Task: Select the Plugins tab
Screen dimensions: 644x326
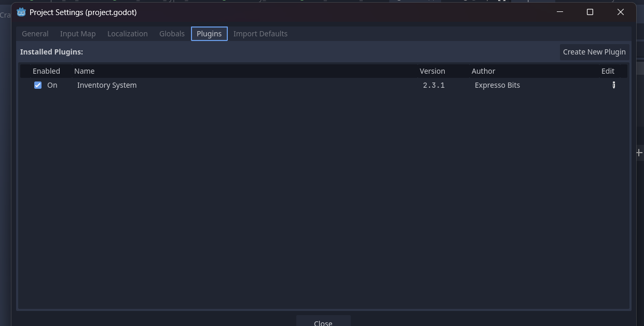Action: (209, 34)
